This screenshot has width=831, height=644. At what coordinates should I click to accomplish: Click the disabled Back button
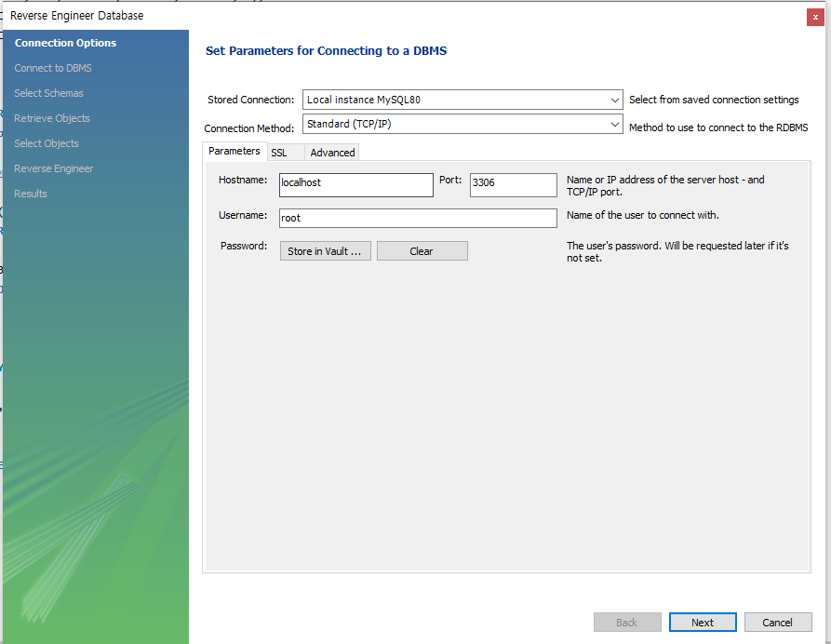point(627,623)
